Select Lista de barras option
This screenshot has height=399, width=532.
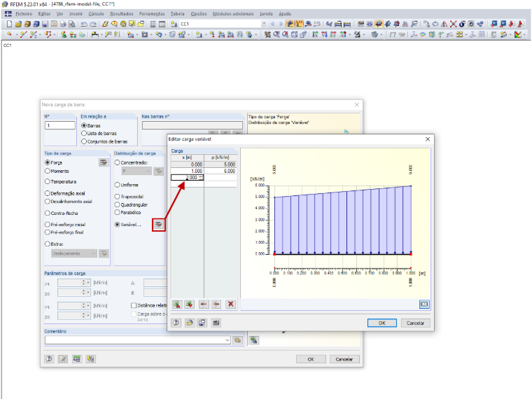(84, 133)
